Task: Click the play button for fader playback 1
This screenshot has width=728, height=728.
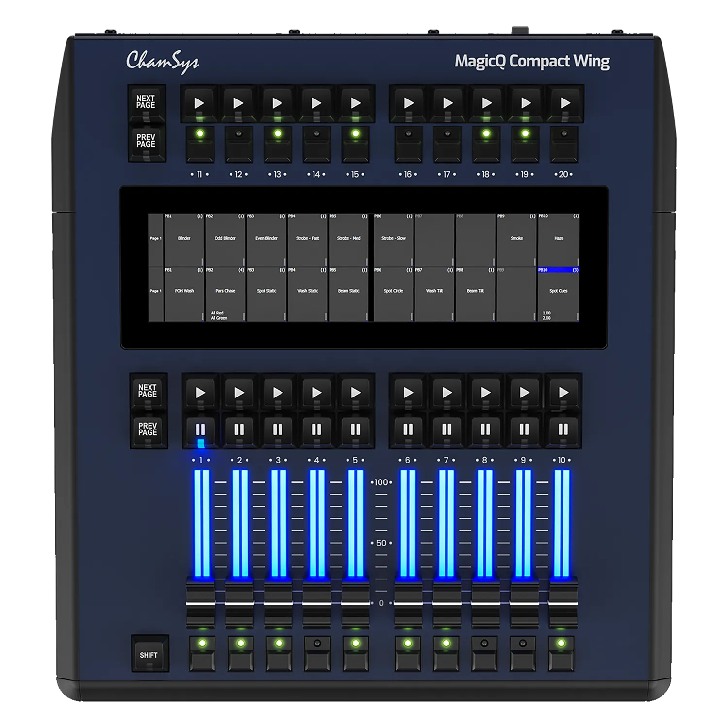Action: (200, 393)
